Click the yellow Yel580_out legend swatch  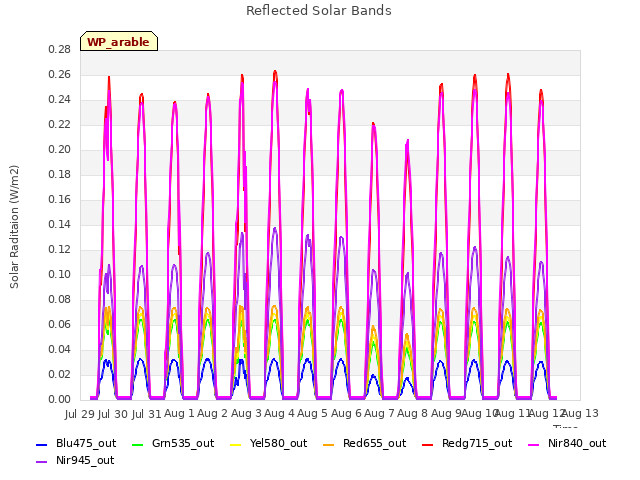(236, 444)
